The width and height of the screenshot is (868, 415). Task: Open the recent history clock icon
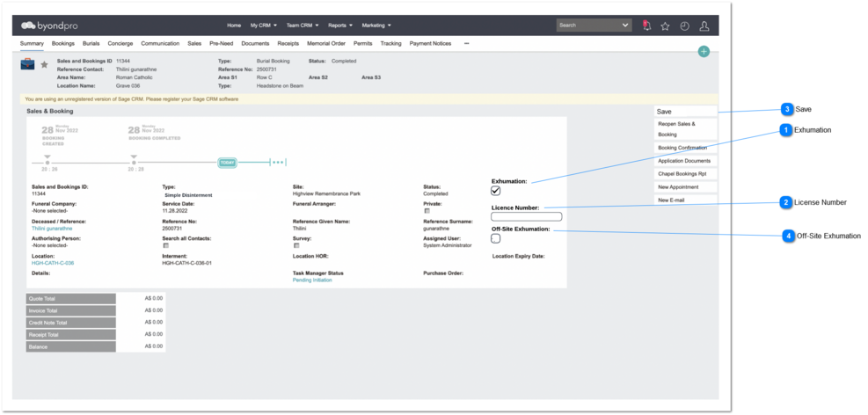685,25
